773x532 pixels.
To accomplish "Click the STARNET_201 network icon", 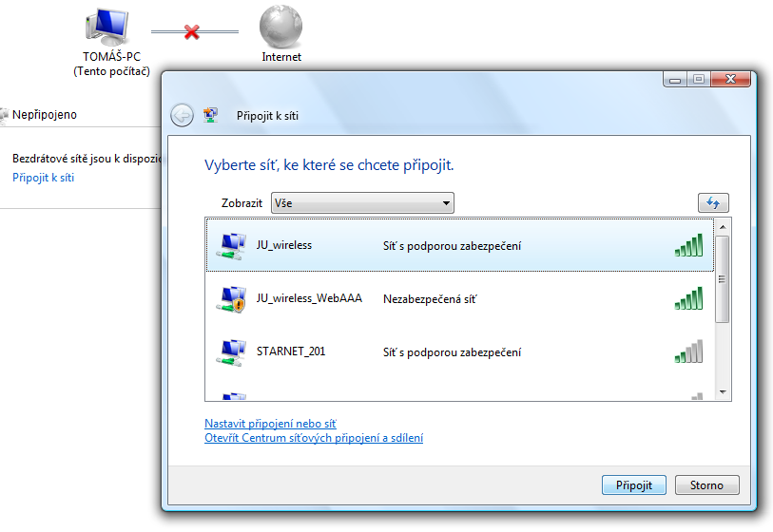I will pos(231,352).
